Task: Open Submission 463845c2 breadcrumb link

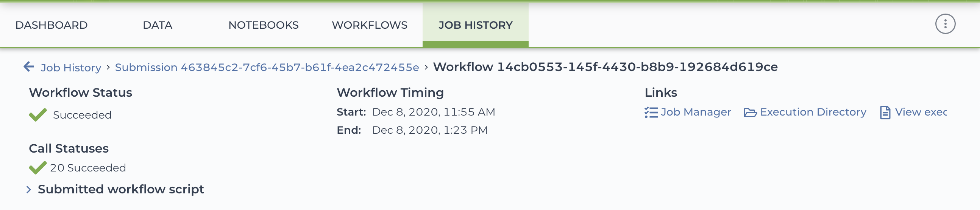Action: click(x=267, y=67)
